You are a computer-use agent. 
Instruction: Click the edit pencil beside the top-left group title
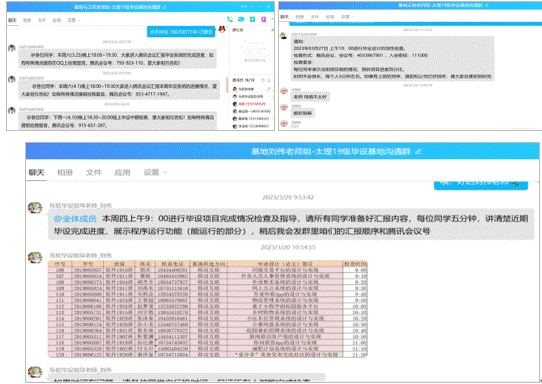165,7
